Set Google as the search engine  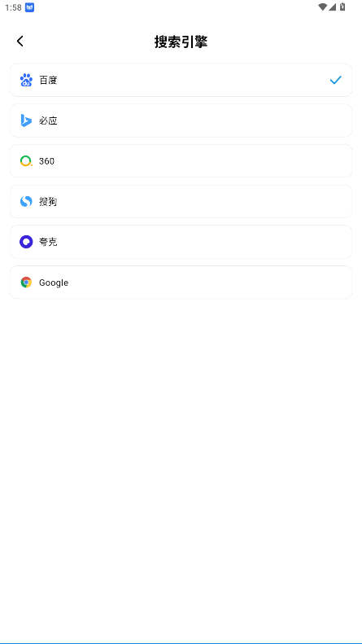click(181, 283)
